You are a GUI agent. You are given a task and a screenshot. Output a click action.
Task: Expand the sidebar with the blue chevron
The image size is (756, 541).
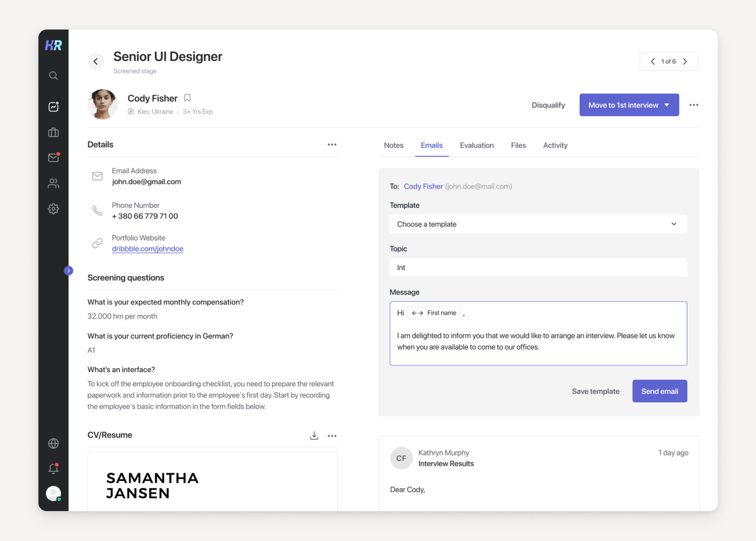(x=69, y=270)
